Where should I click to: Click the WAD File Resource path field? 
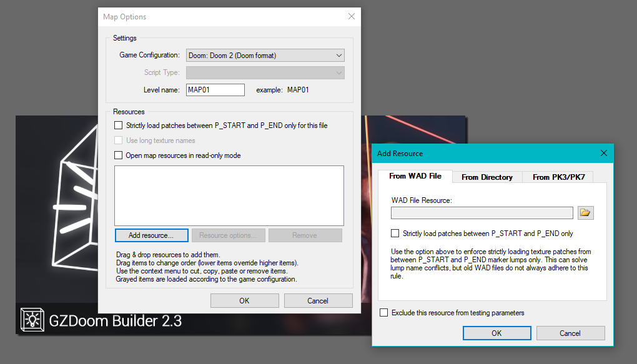click(481, 213)
